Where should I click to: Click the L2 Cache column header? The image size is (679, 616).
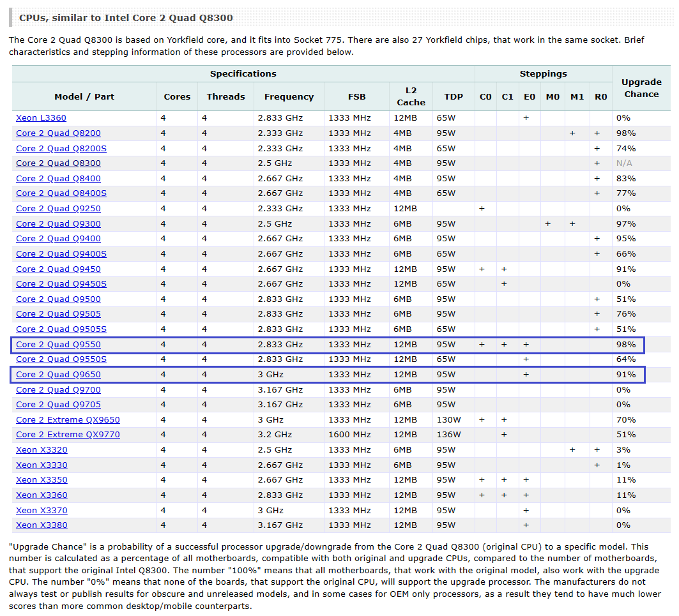(x=411, y=96)
